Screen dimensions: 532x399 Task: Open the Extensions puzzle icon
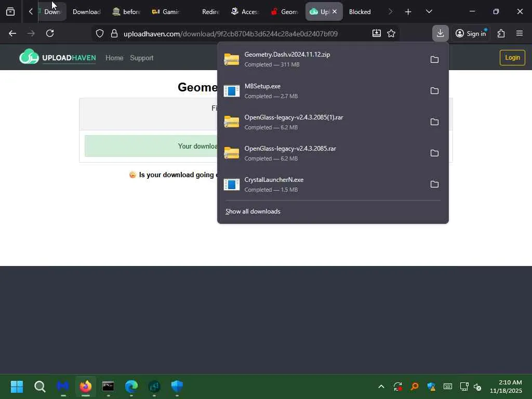click(x=501, y=33)
